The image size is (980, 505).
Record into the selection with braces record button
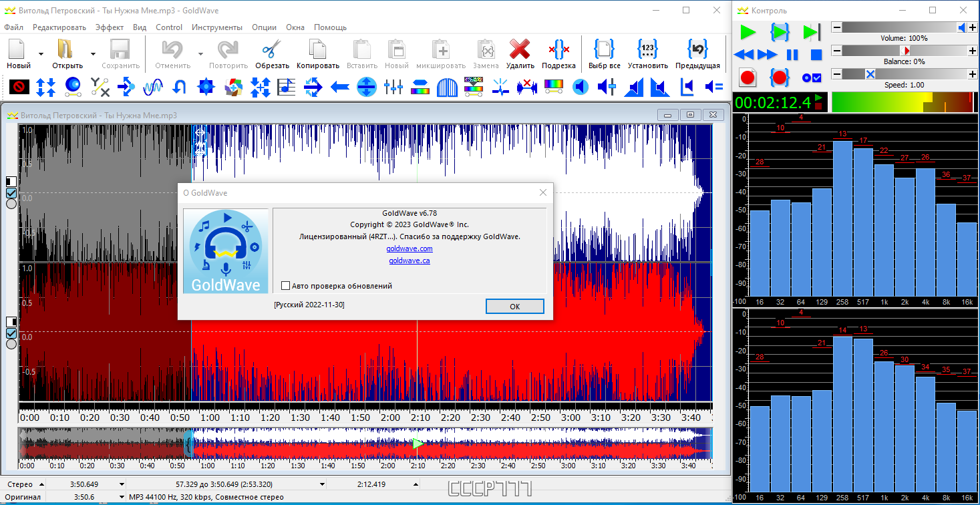780,77
